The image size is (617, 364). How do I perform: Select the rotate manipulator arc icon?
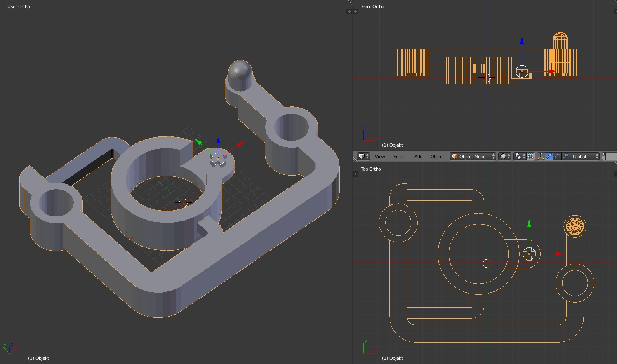pos(558,157)
